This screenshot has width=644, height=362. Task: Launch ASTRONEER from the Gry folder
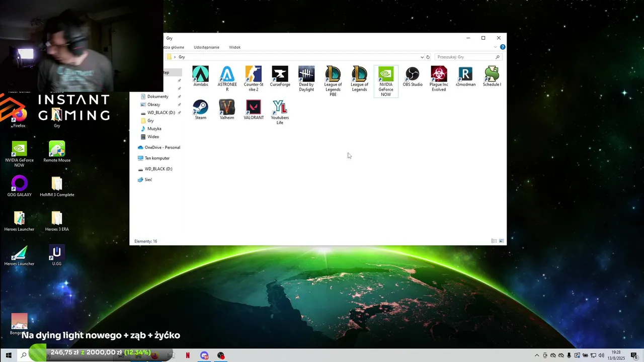pyautogui.click(x=227, y=79)
